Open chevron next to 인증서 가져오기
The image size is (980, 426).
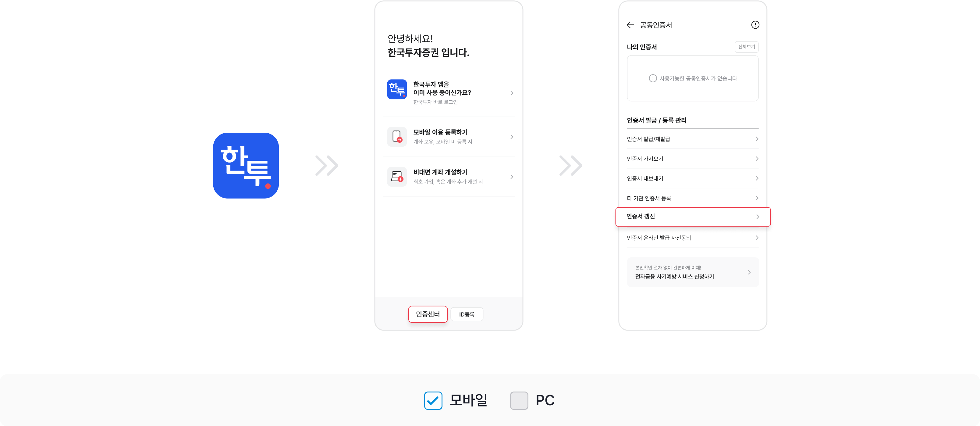click(x=757, y=159)
